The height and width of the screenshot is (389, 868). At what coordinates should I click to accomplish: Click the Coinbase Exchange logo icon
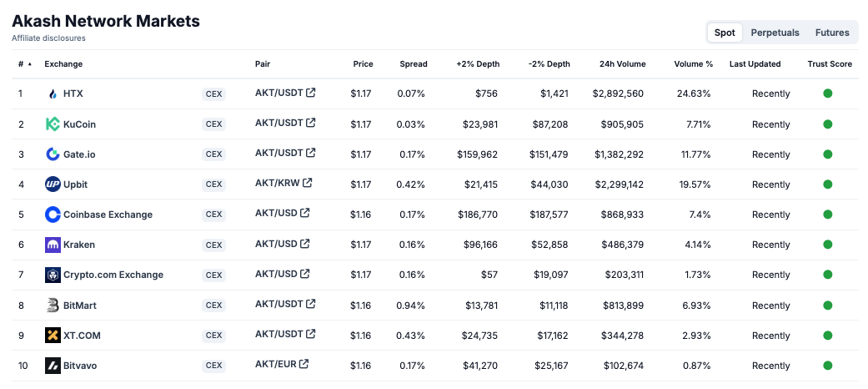(53, 215)
